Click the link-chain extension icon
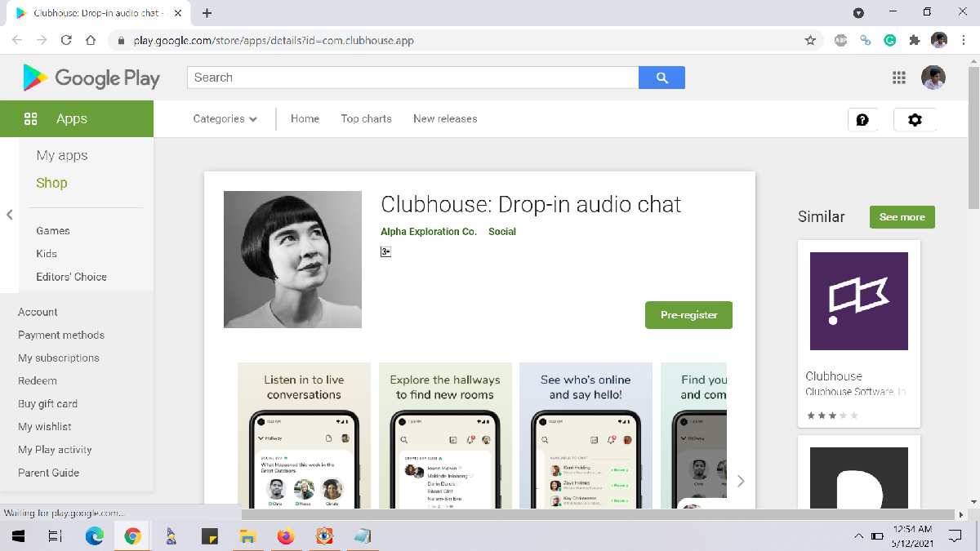The width and height of the screenshot is (980, 551). (866, 40)
